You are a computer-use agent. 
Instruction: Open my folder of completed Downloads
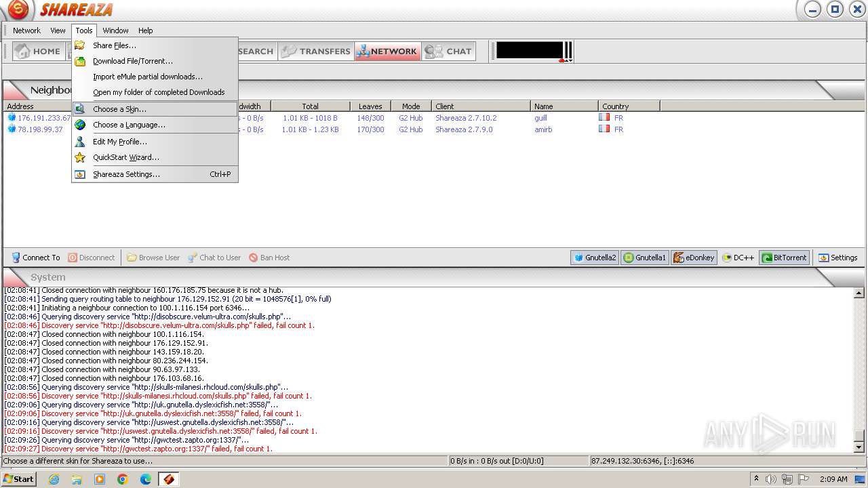point(155,92)
